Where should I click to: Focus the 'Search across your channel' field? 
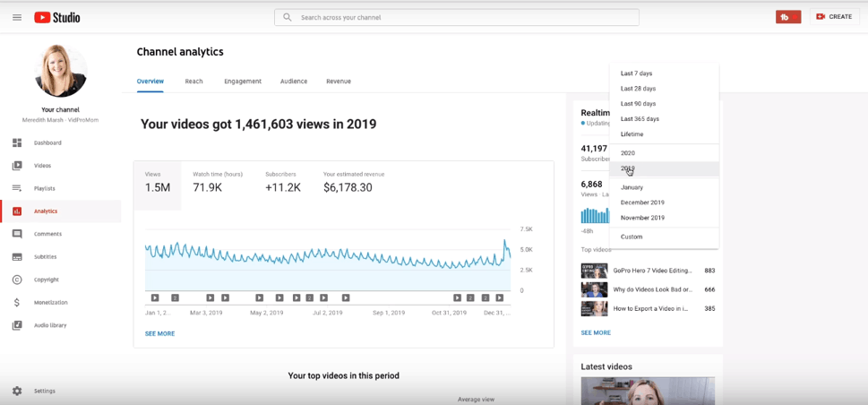[457, 17]
